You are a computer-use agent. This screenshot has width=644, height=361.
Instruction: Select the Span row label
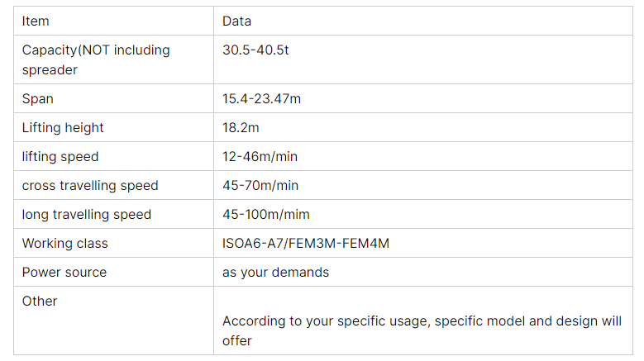tap(37, 98)
